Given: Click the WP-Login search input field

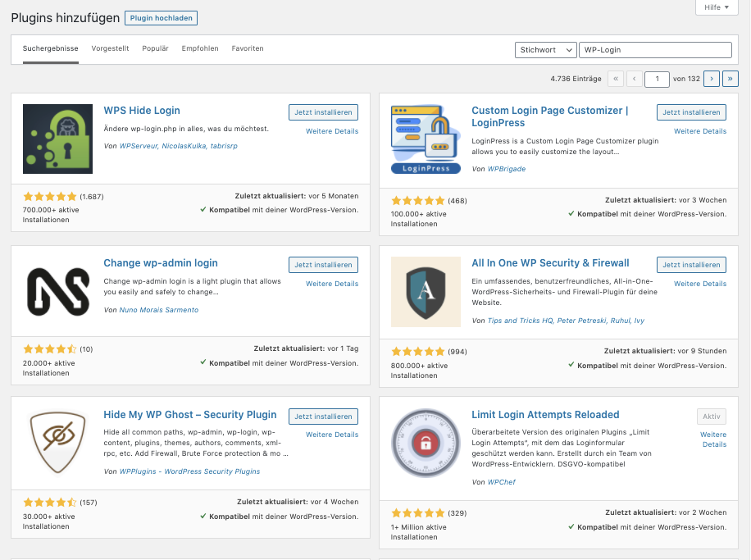Looking at the screenshot, I should (x=655, y=50).
